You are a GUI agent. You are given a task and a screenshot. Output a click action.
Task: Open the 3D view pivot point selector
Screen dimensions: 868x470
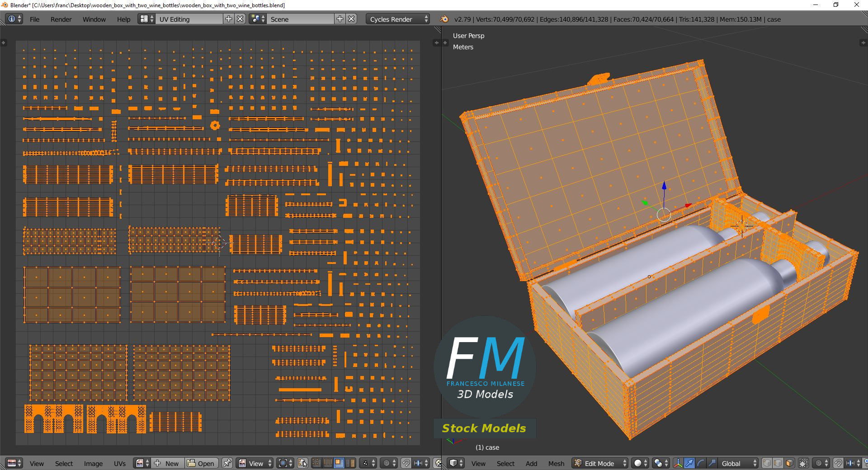[660, 463]
